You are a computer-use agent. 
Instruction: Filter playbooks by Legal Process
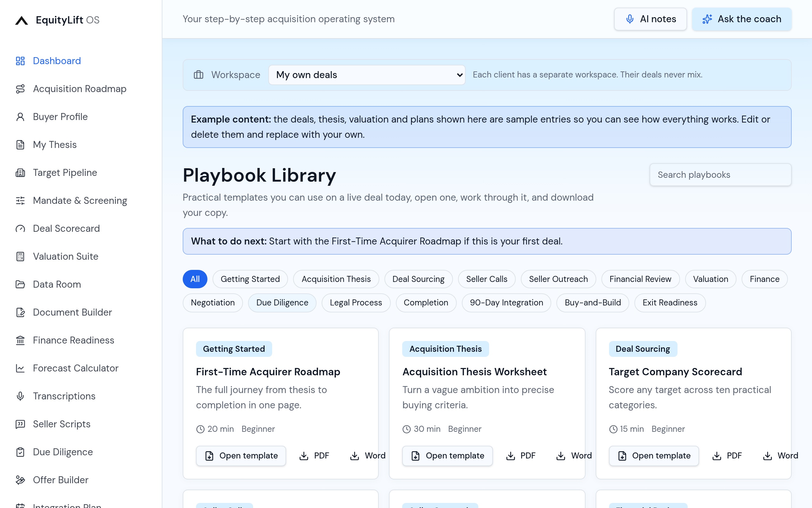click(x=356, y=303)
